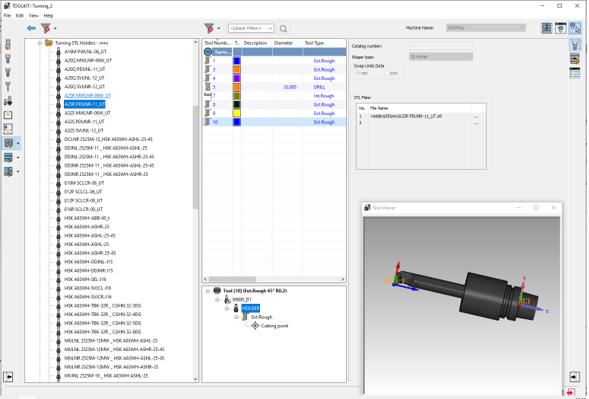Click the left toolbar filter funnel icon
This screenshot has height=399, width=589.
[45, 28]
